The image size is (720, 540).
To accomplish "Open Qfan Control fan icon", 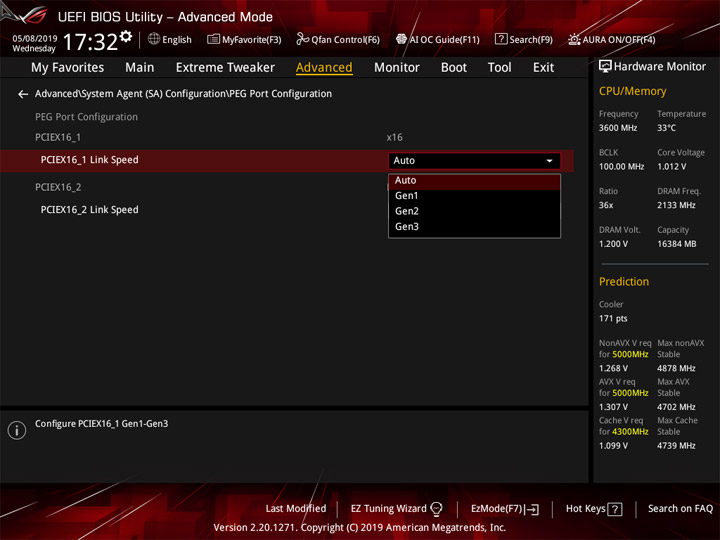I will (x=302, y=39).
